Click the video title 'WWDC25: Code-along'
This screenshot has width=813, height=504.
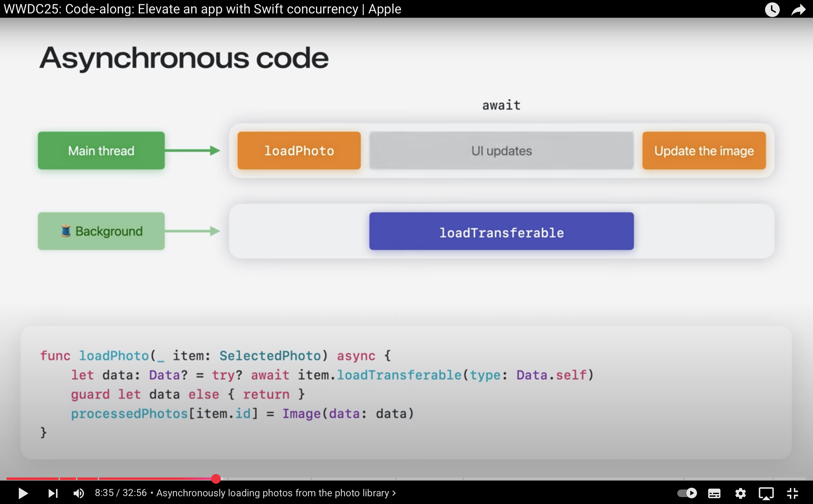[x=202, y=9]
